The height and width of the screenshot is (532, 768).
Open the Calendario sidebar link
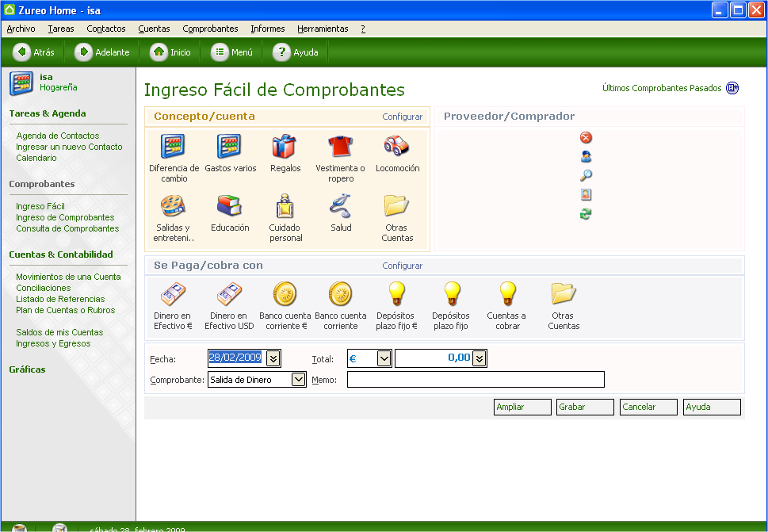[36, 158]
